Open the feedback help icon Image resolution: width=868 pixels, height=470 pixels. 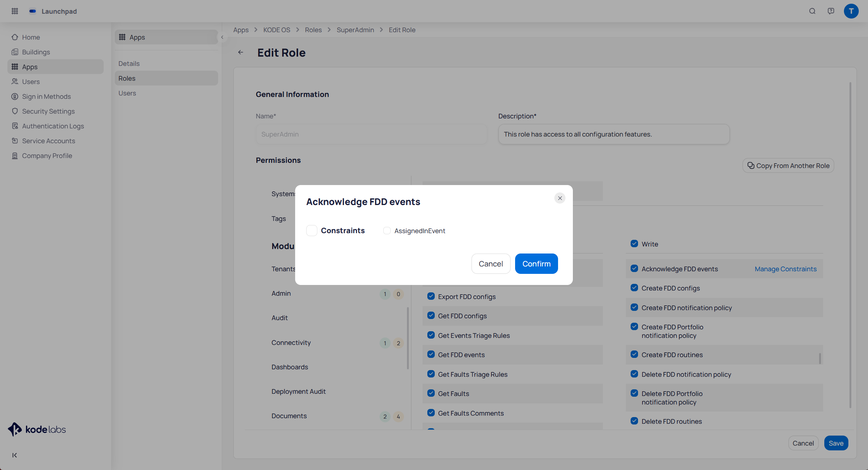click(831, 11)
